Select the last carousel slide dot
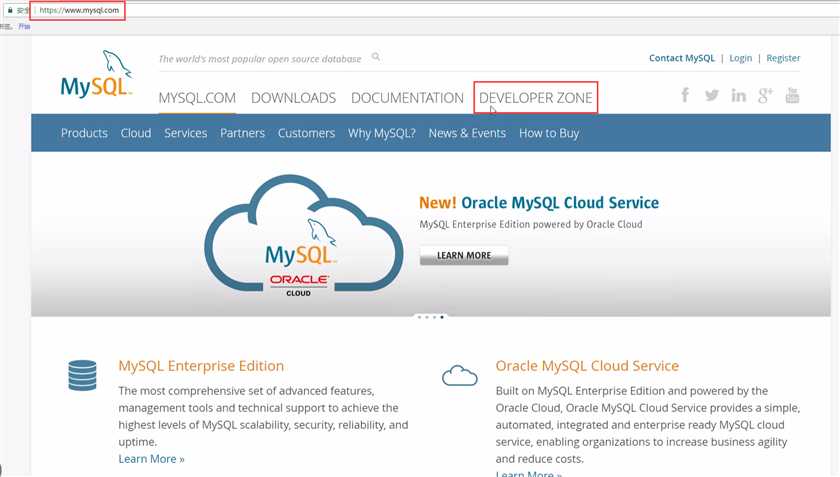The height and width of the screenshot is (477, 840). [x=442, y=317]
